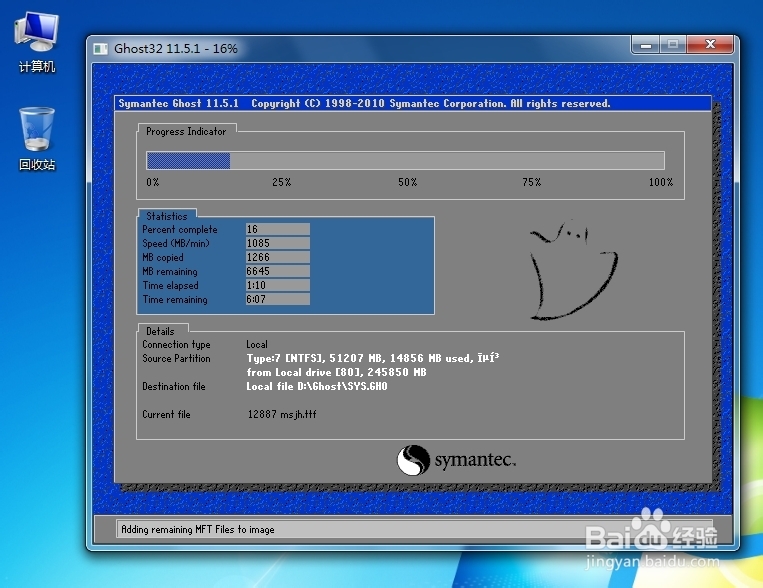Click the Speed value 1085
763x588 pixels.
pos(277,243)
